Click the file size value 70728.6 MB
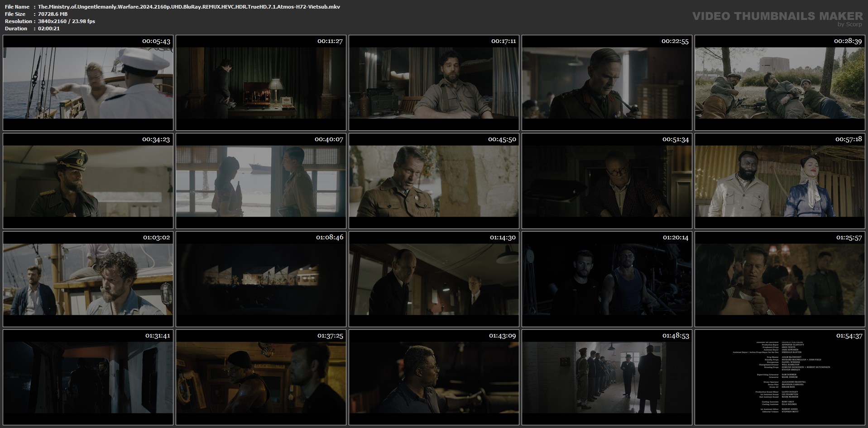The image size is (868, 428). point(53,14)
